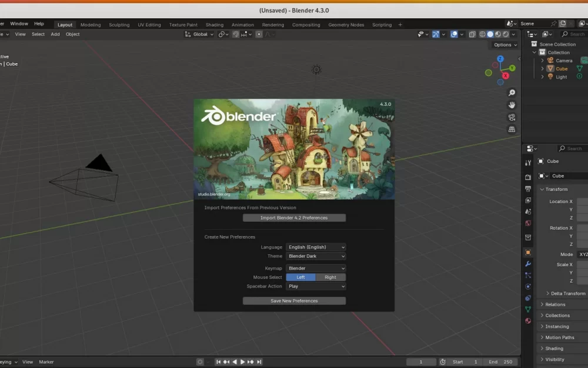Click Save New Preferences
Viewport: 588px width, 368px height.
click(x=294, y=300)
